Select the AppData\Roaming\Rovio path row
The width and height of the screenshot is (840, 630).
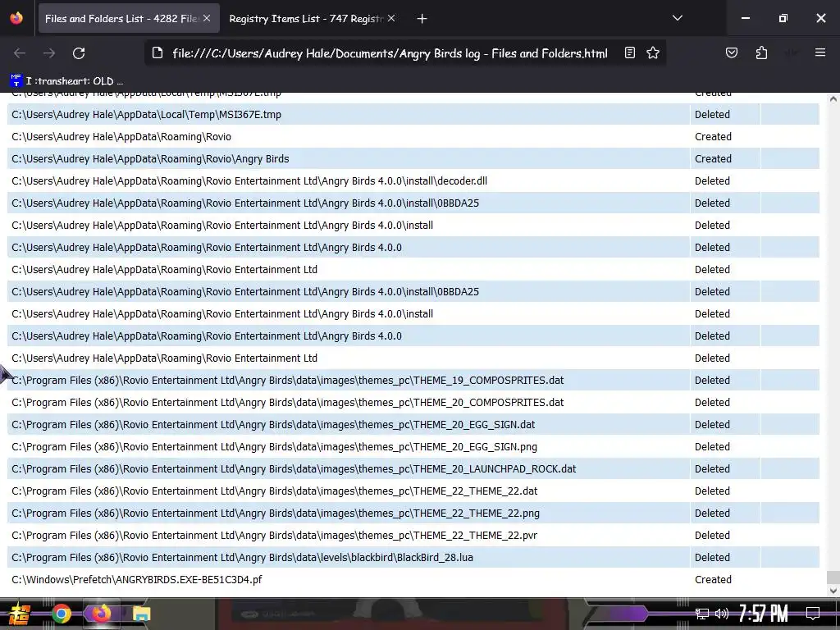(x=121, y=137)
